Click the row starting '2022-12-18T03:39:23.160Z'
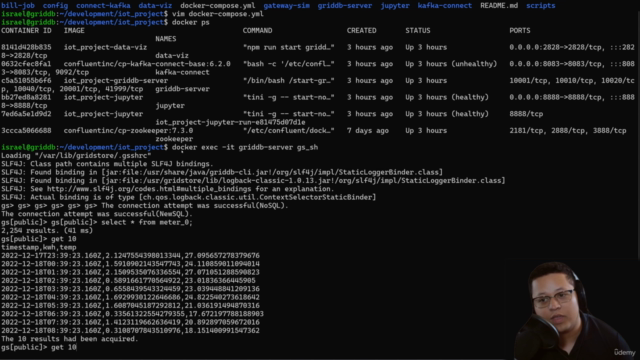The image size is (640, 360). pyautogui.click(x=130, y=289)
